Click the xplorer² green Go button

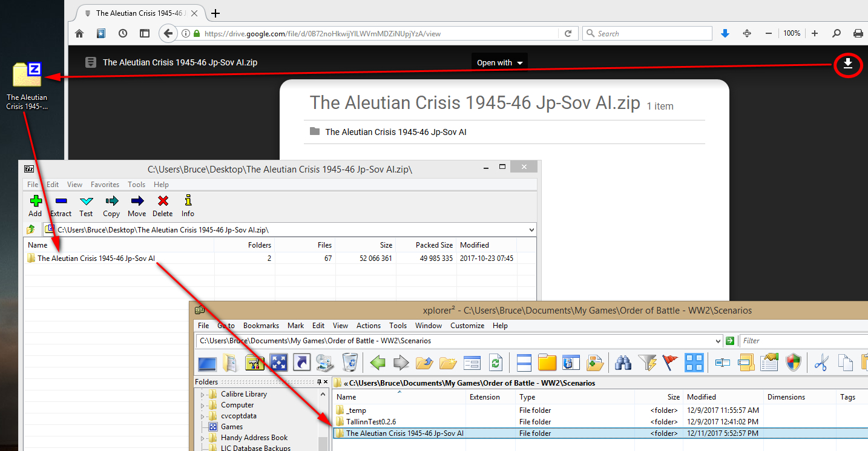point(730,341)
